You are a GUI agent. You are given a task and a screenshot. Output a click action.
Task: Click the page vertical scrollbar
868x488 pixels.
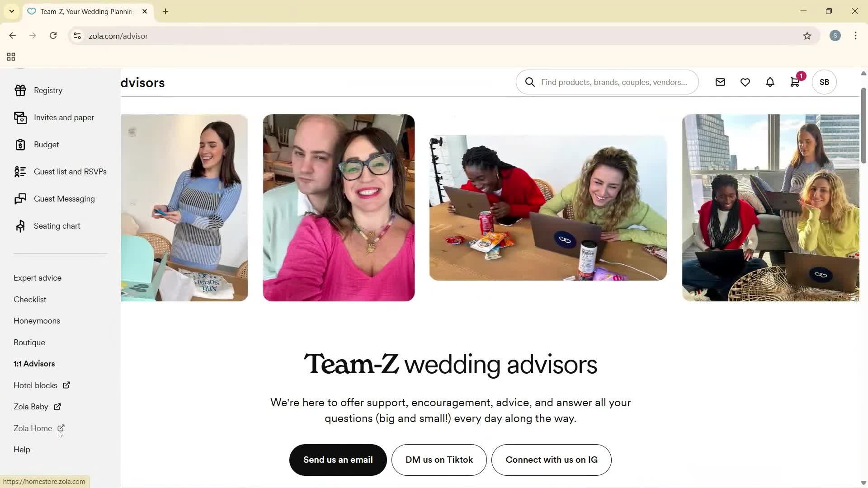863,127
